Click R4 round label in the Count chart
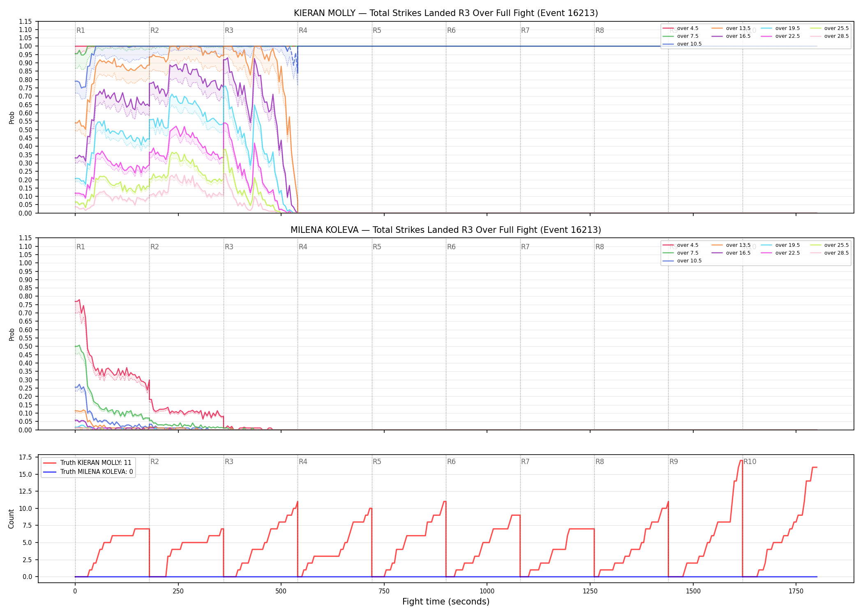863x616 pixels. click(303, 462)
